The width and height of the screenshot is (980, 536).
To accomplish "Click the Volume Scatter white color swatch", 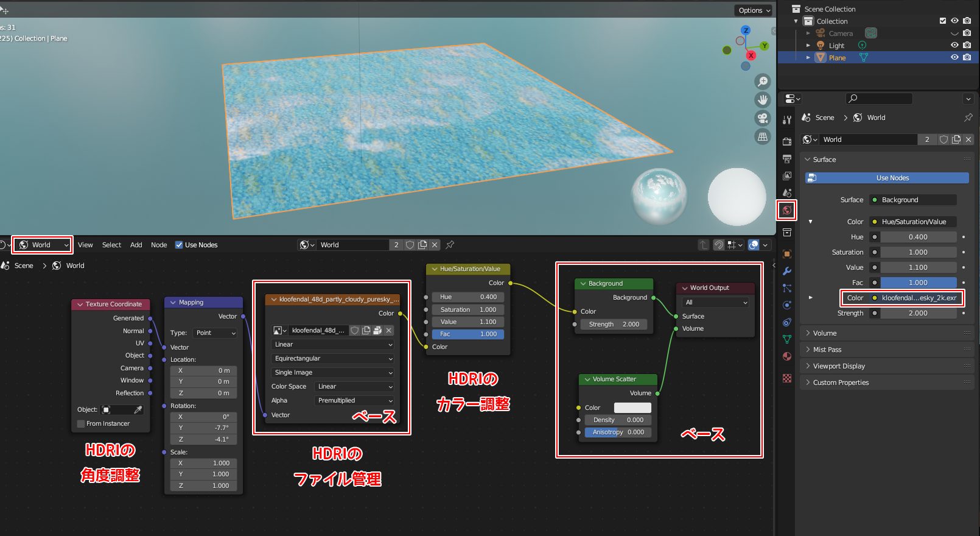I will (x=632, y=407).
